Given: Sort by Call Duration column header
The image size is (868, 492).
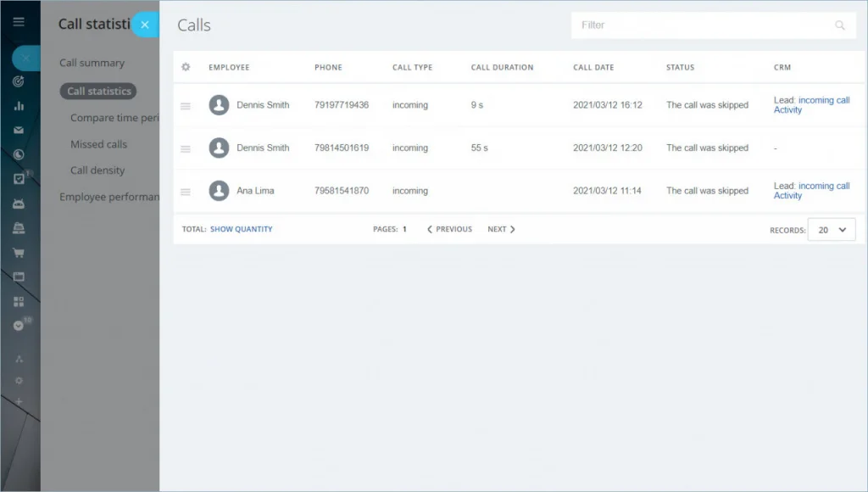Looking at the screenshot, I should tap(502, 67).
